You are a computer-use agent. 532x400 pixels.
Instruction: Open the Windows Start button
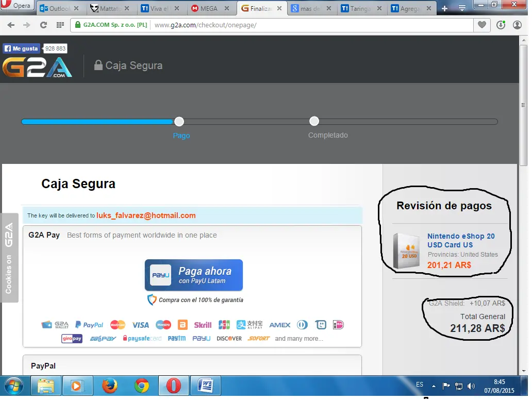pos(13,386)
